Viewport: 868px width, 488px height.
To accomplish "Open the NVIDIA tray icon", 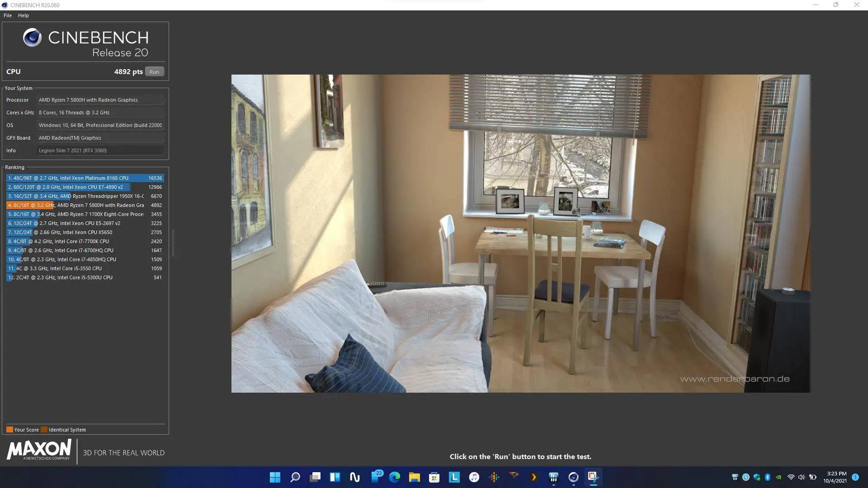I will click(778, 477).
